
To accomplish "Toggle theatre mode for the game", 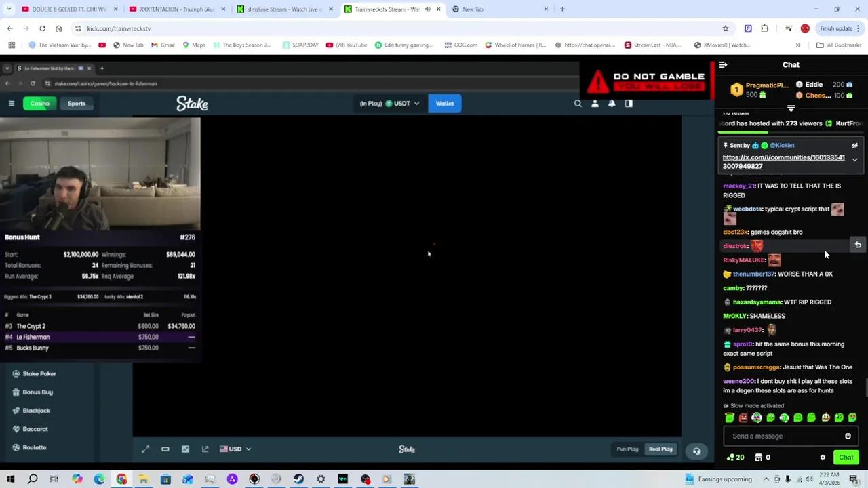I will [x=165, y=449].
